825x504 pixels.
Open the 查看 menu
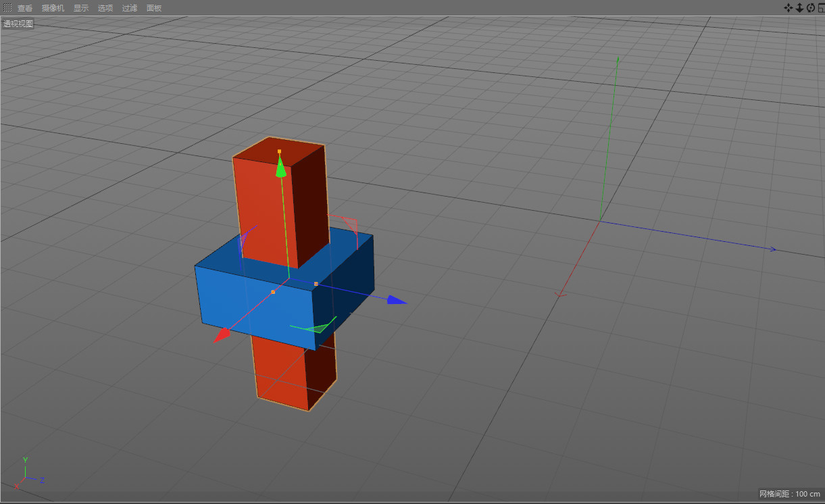pos(25,8)
